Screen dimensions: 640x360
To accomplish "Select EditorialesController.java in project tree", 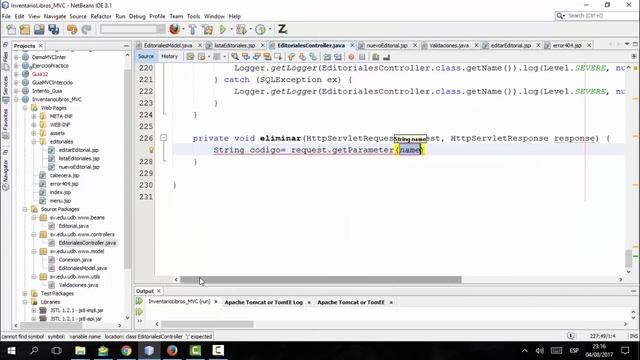I will click(x=87, y=243).
